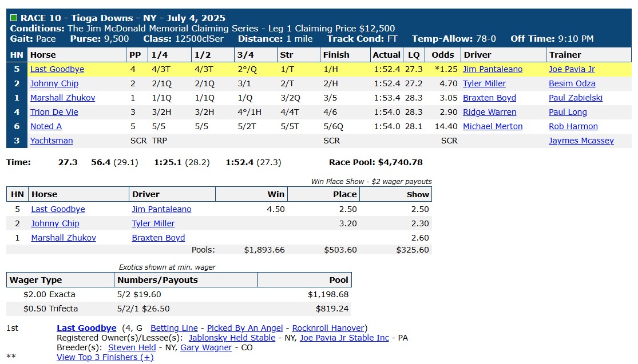Open trainer Jaymes Mcassey link
The width and height of the screenshot is (638, 364).
(581, 140)
